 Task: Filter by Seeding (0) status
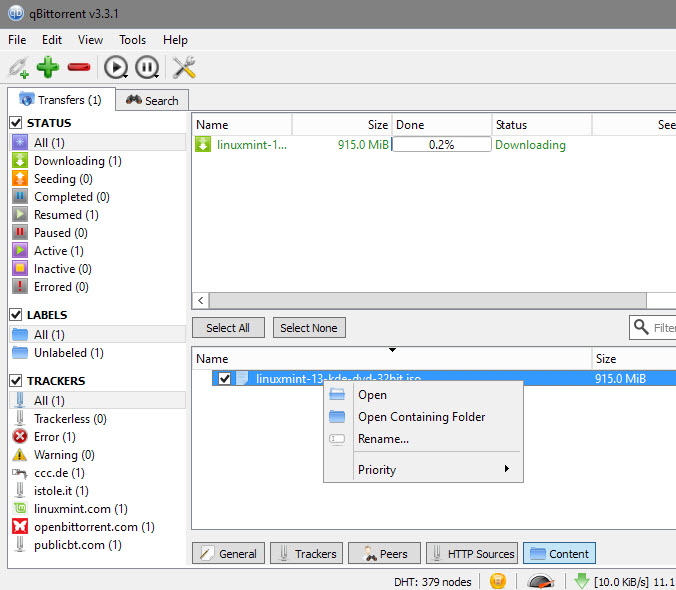pos(63,179)
